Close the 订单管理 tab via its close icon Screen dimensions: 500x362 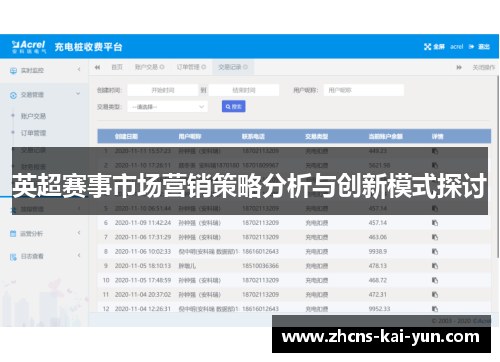coord(204,67)
